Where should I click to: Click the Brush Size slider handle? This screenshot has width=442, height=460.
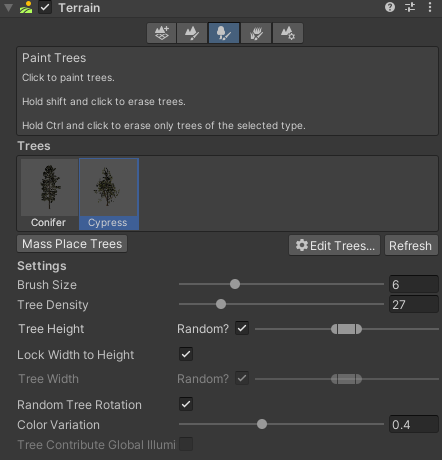coord(235,284)
